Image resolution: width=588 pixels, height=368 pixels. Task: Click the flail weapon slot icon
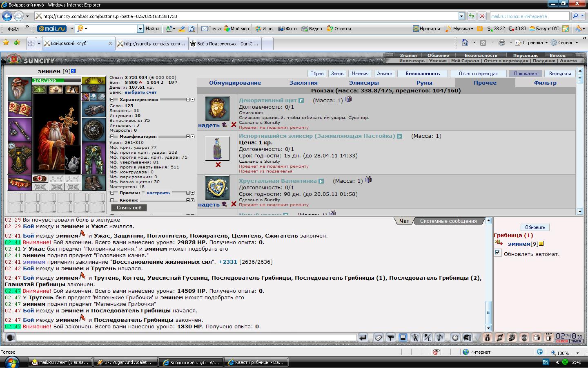(20, 130)
